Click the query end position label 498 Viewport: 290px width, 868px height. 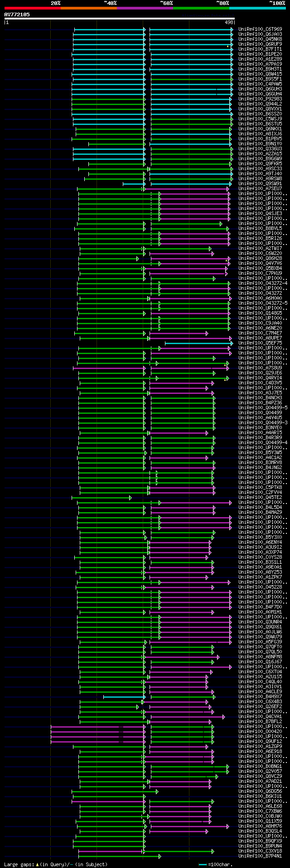[x=229, y=22]
